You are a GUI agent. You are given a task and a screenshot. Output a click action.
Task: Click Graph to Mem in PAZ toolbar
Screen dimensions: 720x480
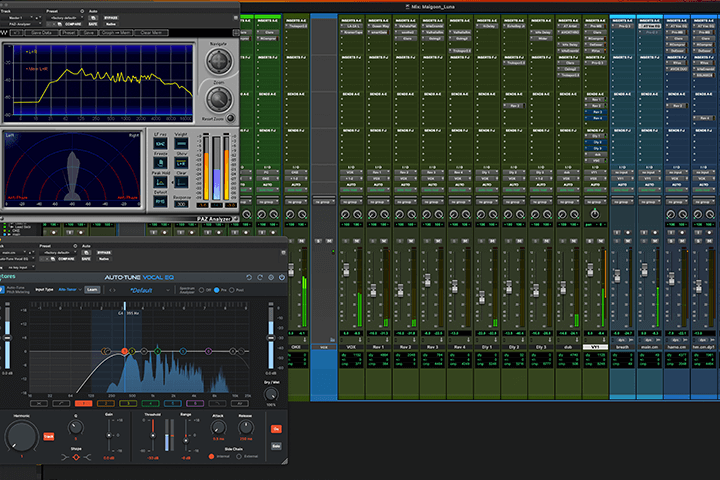(x=116, y=33)
